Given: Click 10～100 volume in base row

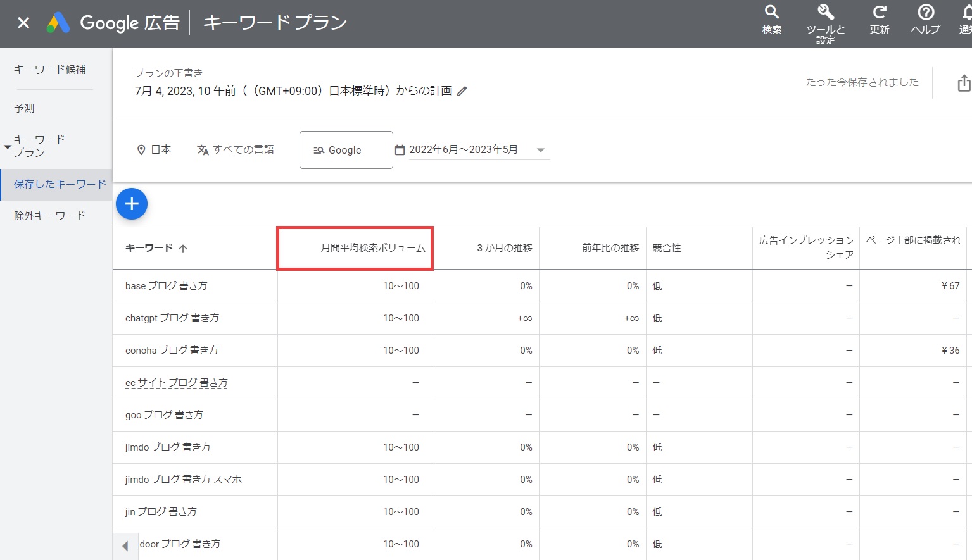Looking at the screenshot, I should click(401, 286).
